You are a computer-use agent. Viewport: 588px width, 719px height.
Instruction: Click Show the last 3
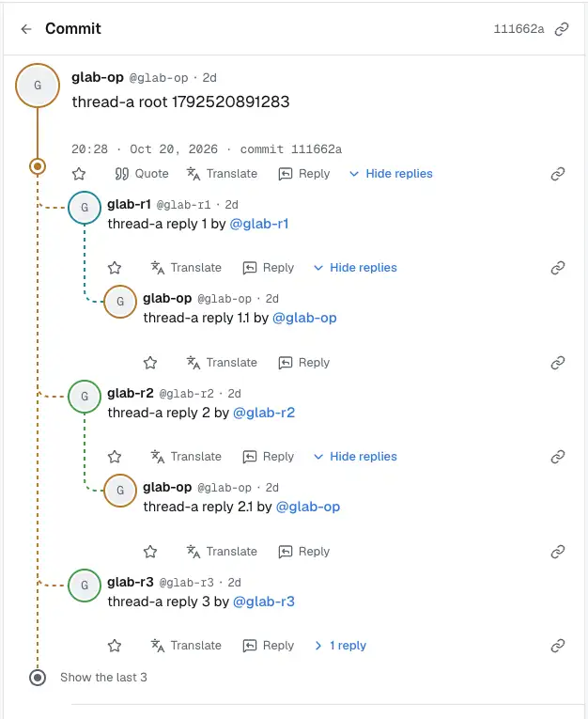pos(103,678)
